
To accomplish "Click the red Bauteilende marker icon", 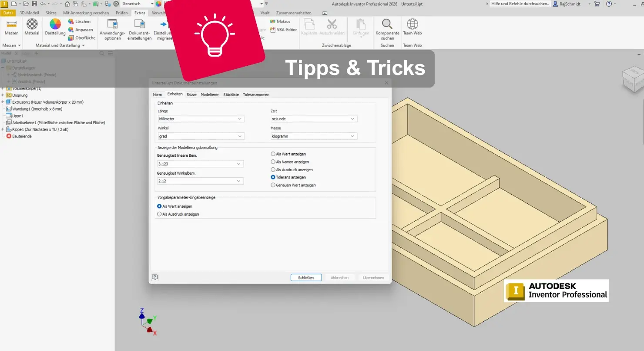I will 9,136.
